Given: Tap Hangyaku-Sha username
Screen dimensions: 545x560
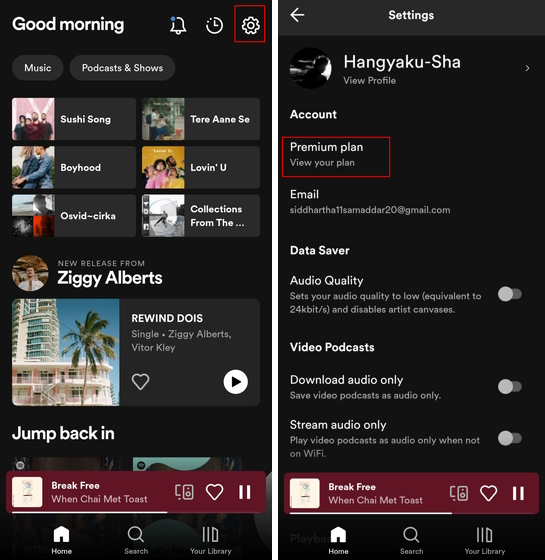Looking at the screenshot, I should tap(402, 62).
